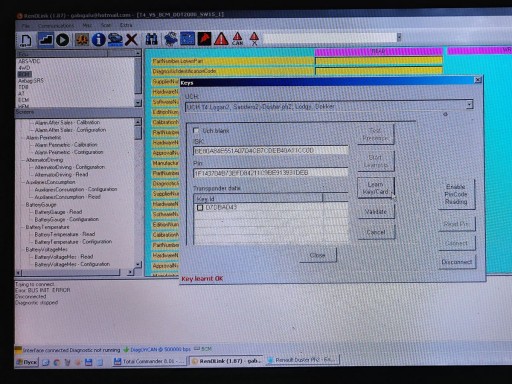Open the Extra menu

pos(126,25)
